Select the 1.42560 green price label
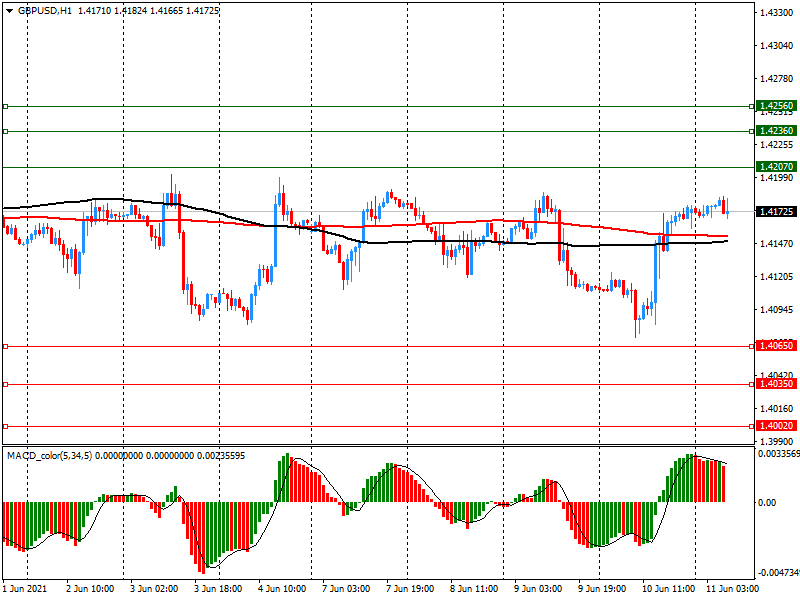 tap(776, 106)
